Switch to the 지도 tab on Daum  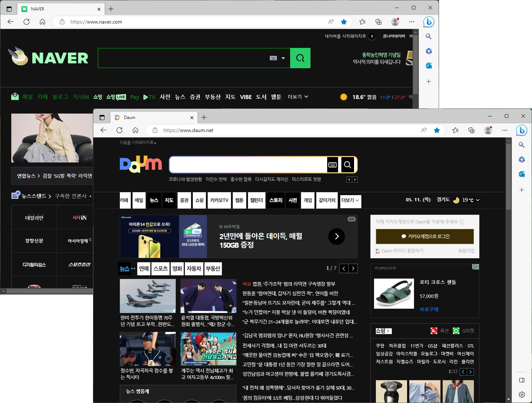coord(168,200)
